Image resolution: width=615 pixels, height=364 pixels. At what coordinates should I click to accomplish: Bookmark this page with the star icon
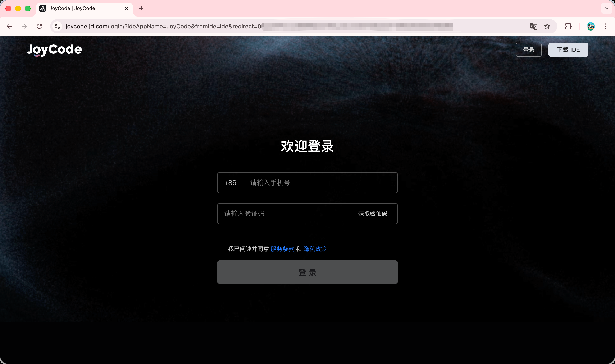tap(547, 26)
